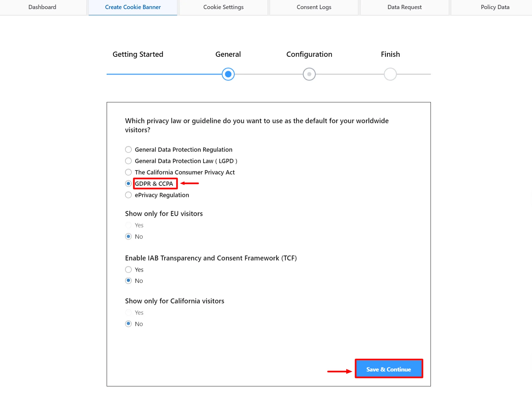The height and width of the screenshot is (404, 532).
Task: Switch to the Consent Logs tab
Action: (313, 7)
